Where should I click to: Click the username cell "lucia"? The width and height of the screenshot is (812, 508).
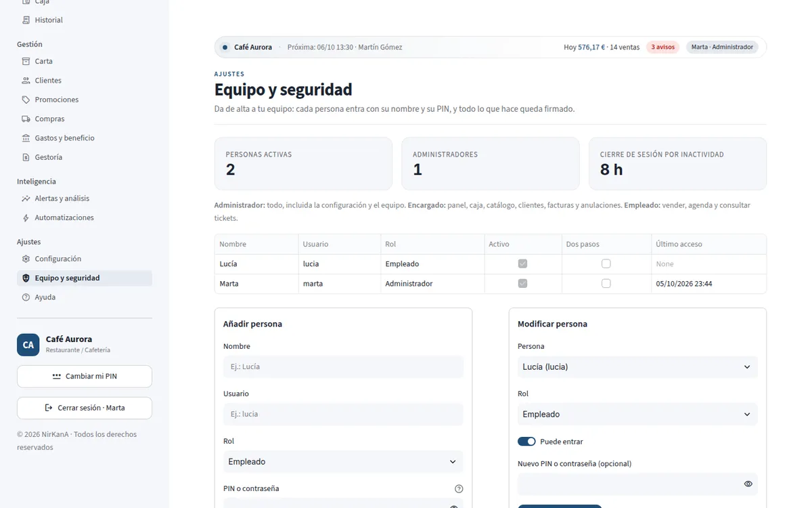point(340,264)
